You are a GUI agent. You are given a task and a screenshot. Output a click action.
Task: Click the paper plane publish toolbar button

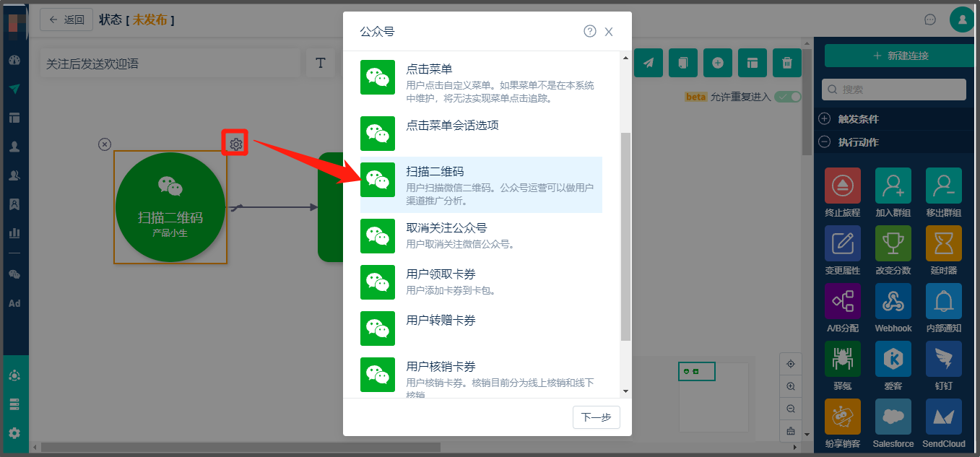[649, 63]
